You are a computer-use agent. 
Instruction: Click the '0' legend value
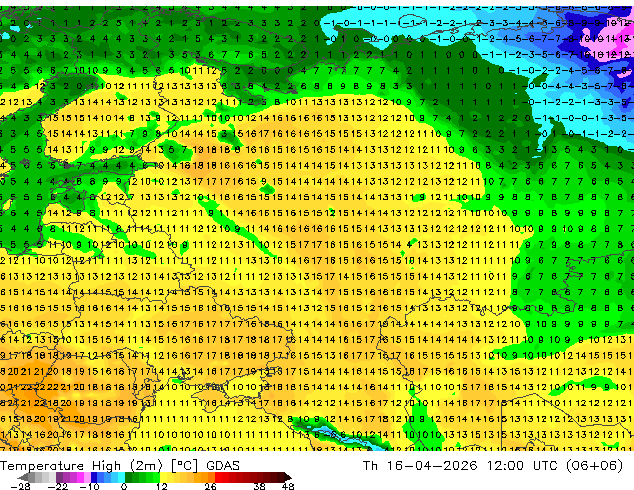[124, 486]
